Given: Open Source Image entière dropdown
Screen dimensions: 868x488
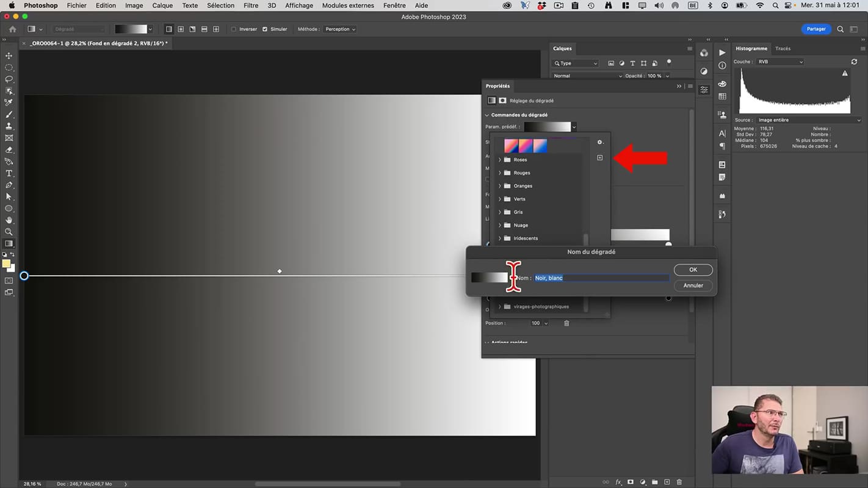Looking at the screenshot, I should [809, 120].
